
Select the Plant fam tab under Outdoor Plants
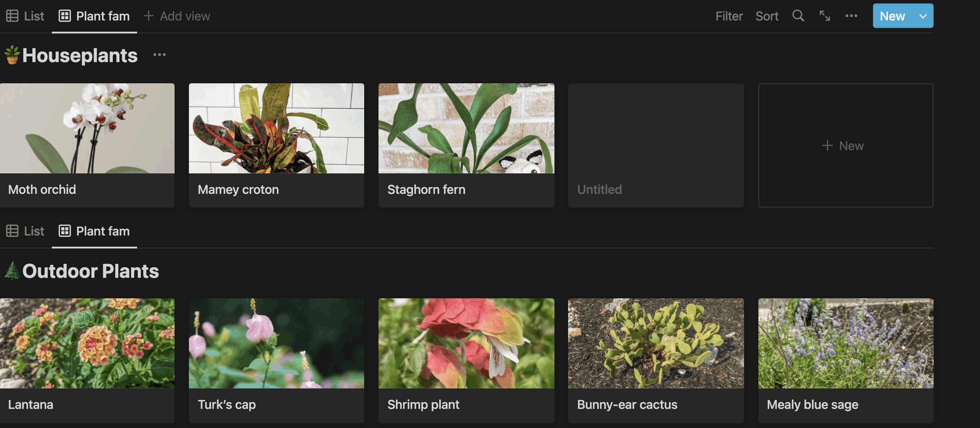103,231
